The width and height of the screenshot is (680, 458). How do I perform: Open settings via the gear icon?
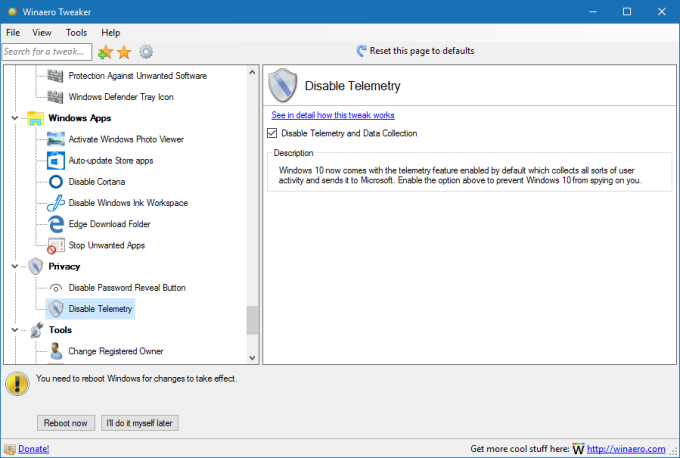pyautogui.click(x=146, y=52)
